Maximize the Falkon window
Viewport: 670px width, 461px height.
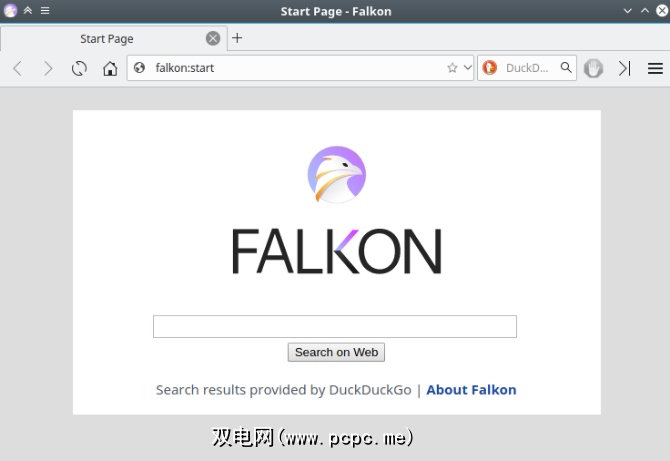(x=645, y=11)
